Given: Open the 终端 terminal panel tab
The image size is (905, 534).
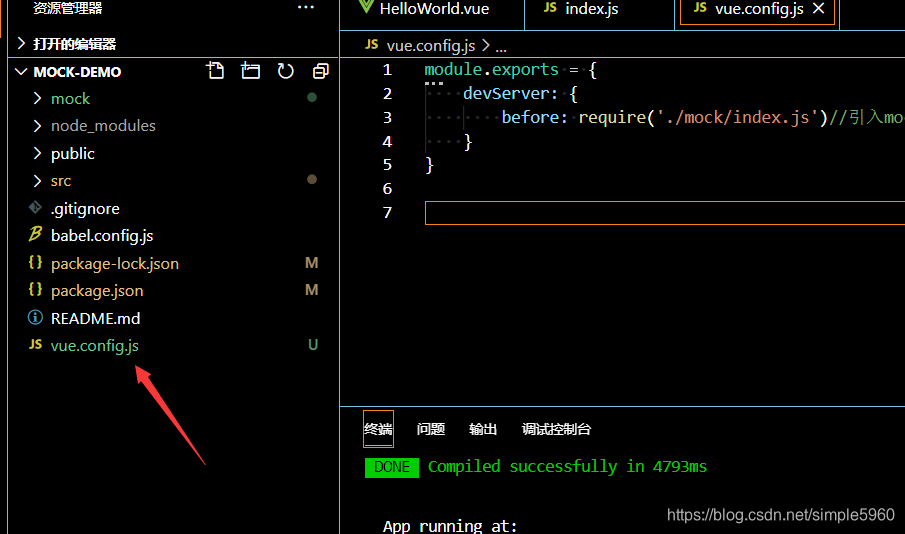Looking at the screenshot, I should (x=379, y=429).
